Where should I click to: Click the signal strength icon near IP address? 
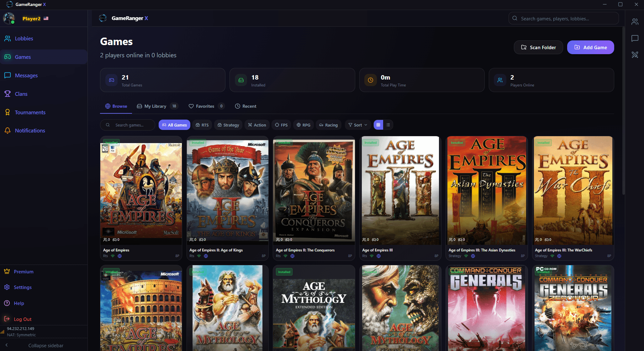click(3, 332)
